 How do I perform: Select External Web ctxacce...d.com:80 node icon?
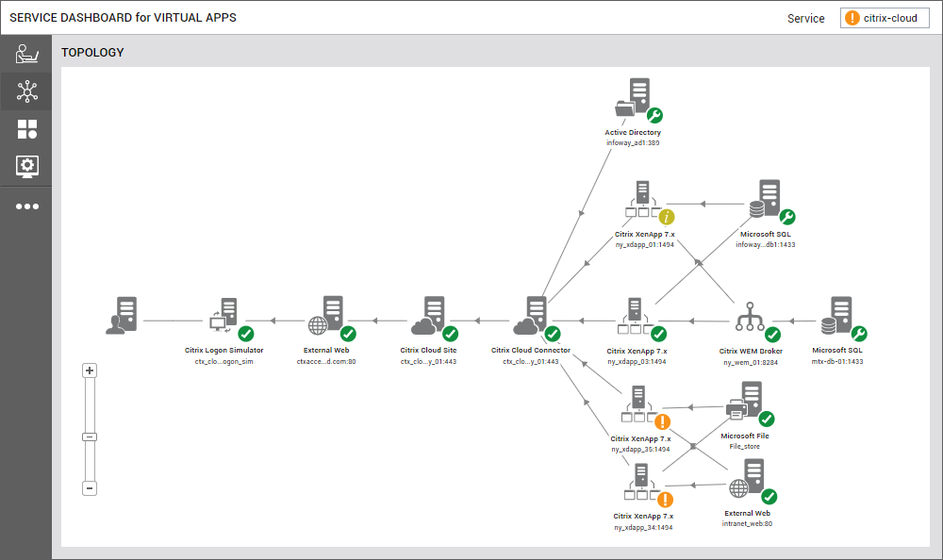[x=325, y=315]
